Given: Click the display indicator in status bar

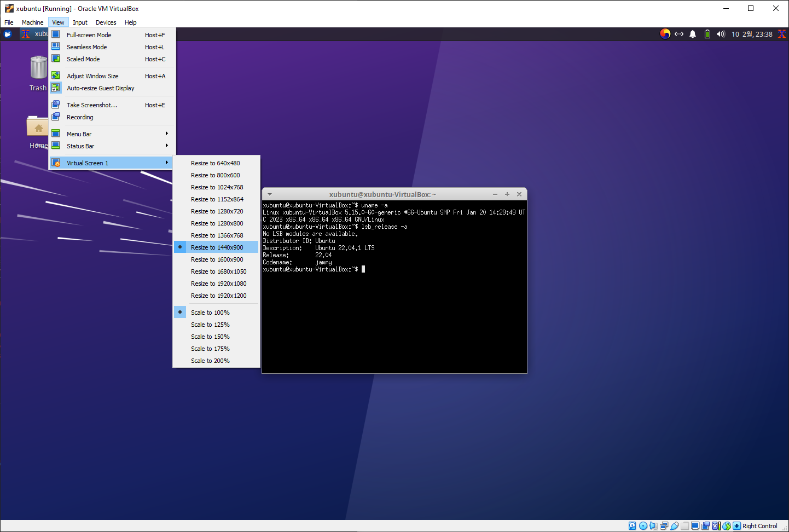Looking at the screenshot, I should click(x=695, y=526).
